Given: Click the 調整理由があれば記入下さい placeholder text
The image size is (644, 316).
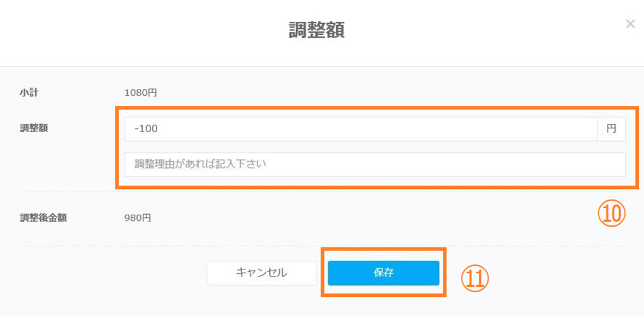Looking at the screenshot, I should (201, 165).
